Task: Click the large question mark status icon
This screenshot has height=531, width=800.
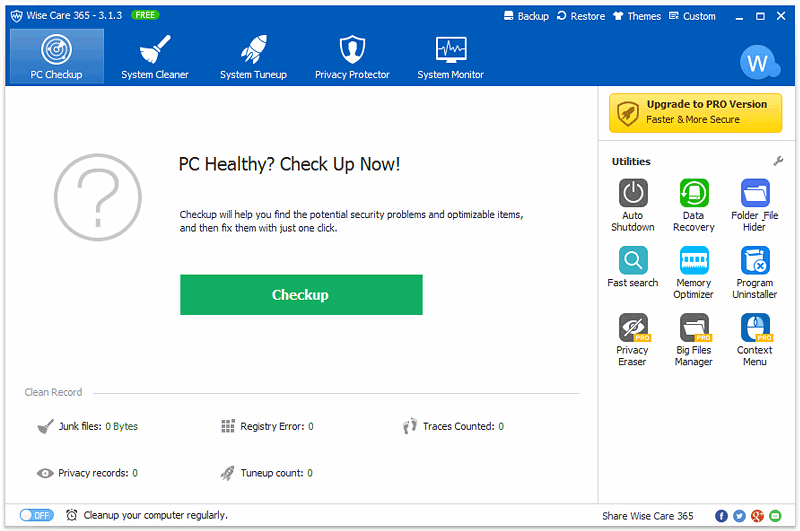Action: point(98,197)
